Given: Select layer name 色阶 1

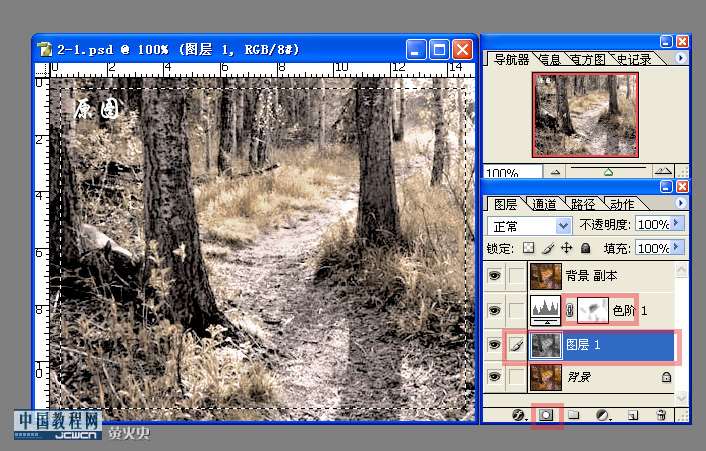Looking at the screenshot, I should tap(630, 310).
